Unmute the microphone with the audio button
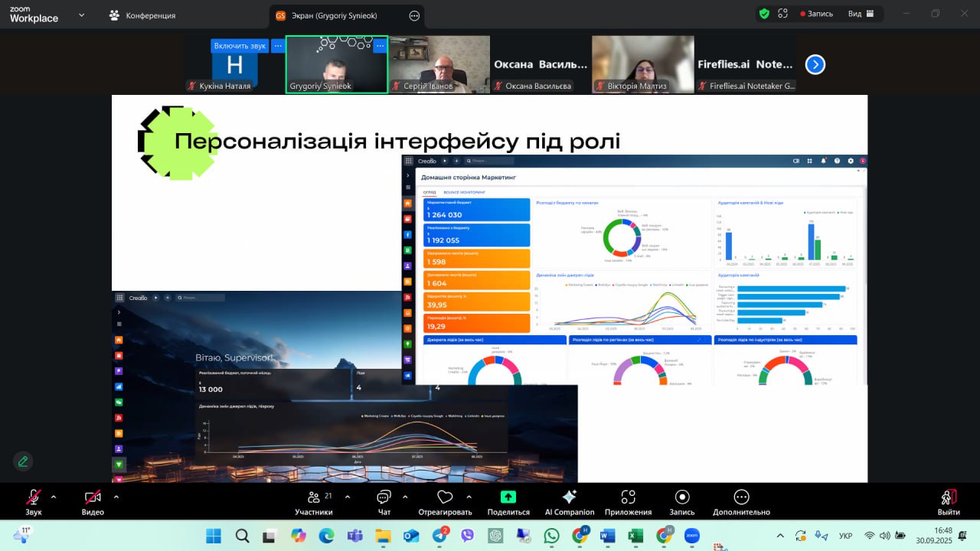The height and width of the screenshot is (551, 980). 34,502
